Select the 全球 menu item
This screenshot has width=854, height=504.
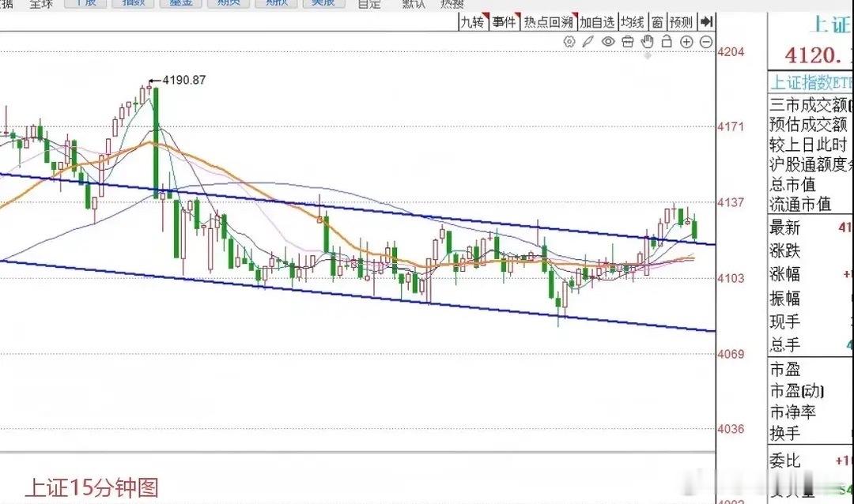(41, 3)
